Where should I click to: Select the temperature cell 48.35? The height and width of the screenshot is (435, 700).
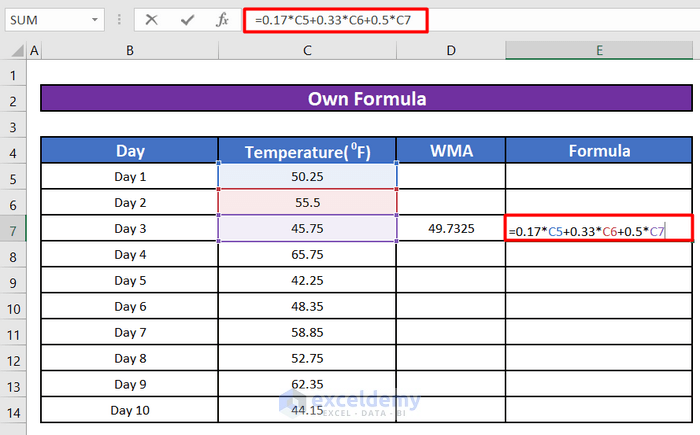pyautogui.click(x=307, y=306)
